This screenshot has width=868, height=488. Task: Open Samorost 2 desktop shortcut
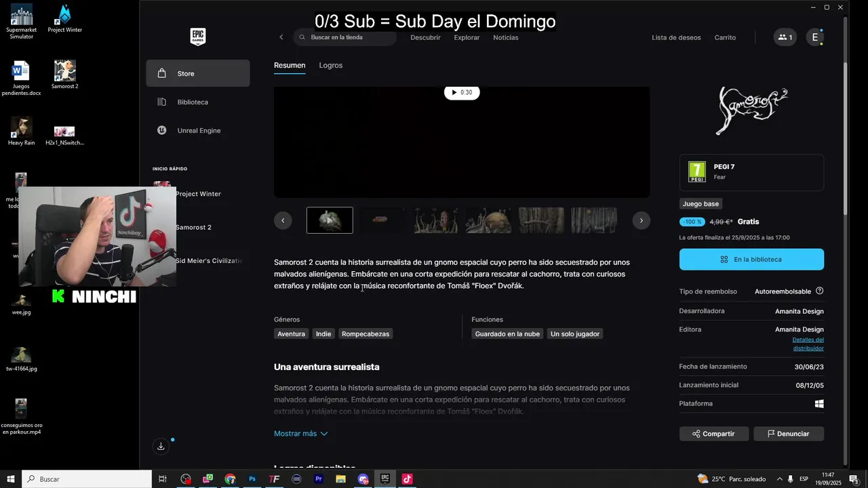64,75
